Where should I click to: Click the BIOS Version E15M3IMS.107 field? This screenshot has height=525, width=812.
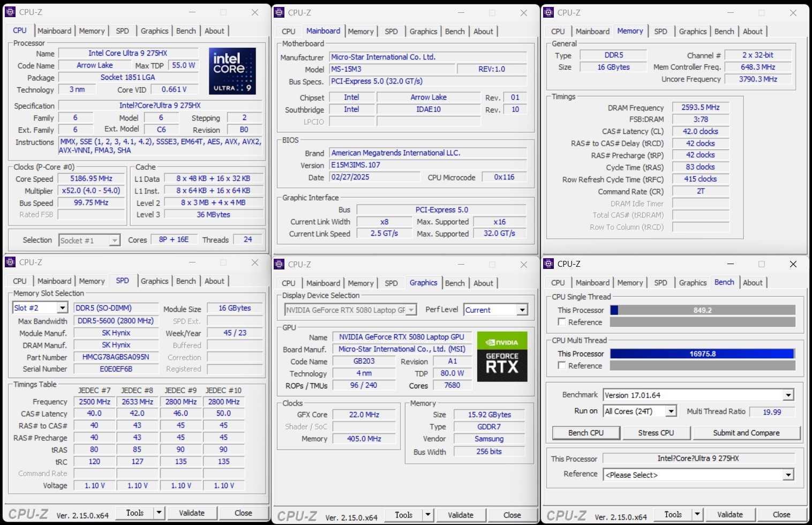[428, 165]
